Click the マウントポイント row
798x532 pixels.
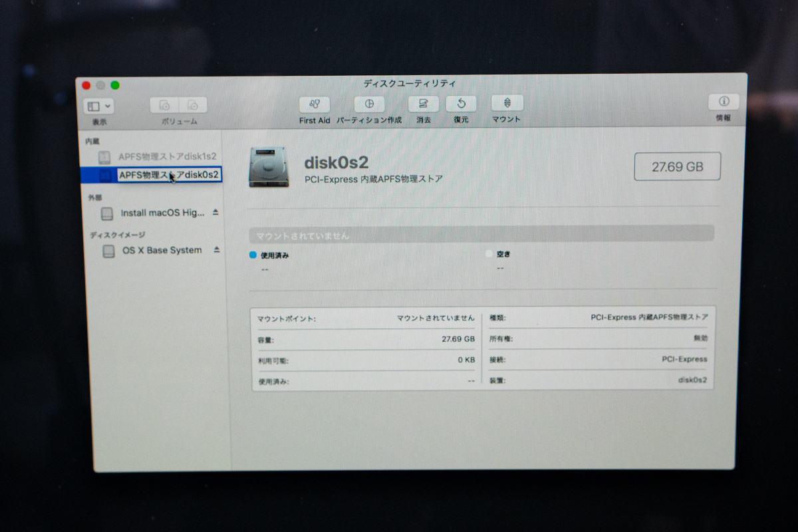[366, 319]
